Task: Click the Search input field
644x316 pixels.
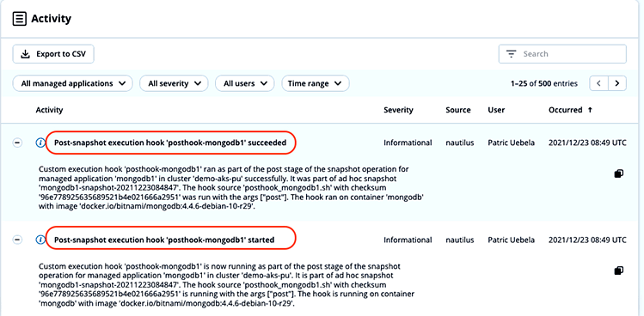Action: click(x=562, y=54)
